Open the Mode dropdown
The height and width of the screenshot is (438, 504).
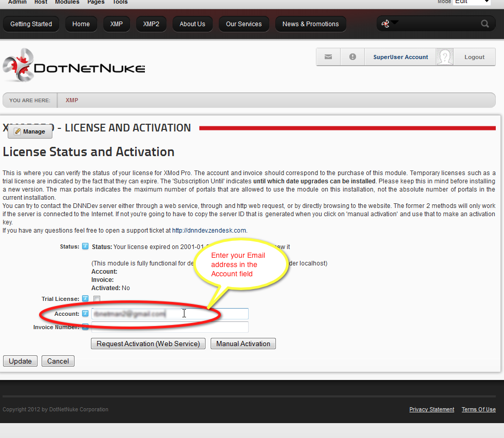[472, 2]
